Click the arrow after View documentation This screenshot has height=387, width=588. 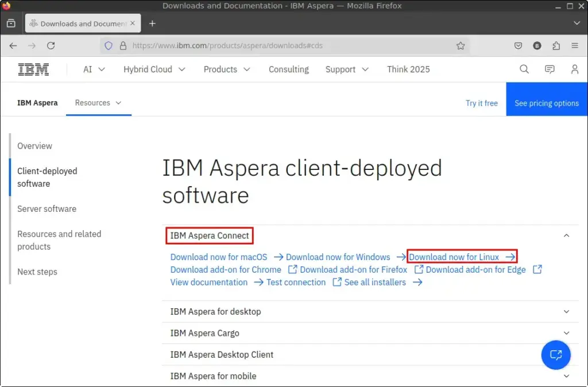pos(258,282)
